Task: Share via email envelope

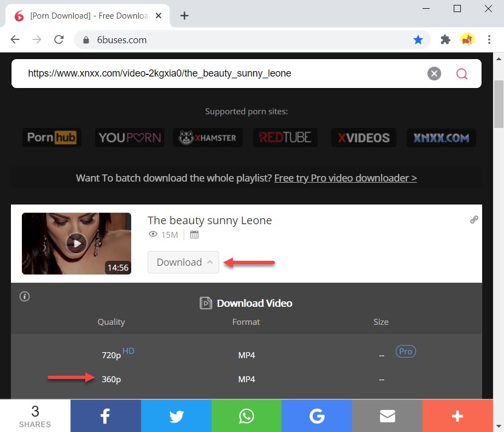Action: pos(388,416)
